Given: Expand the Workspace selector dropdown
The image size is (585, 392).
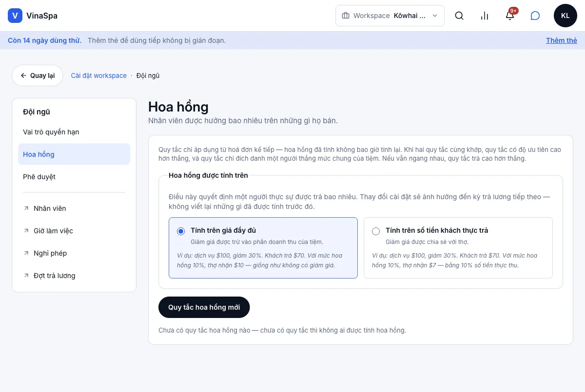Looking at the screenshot, I should pyautogui.click(x=390, y=16).
